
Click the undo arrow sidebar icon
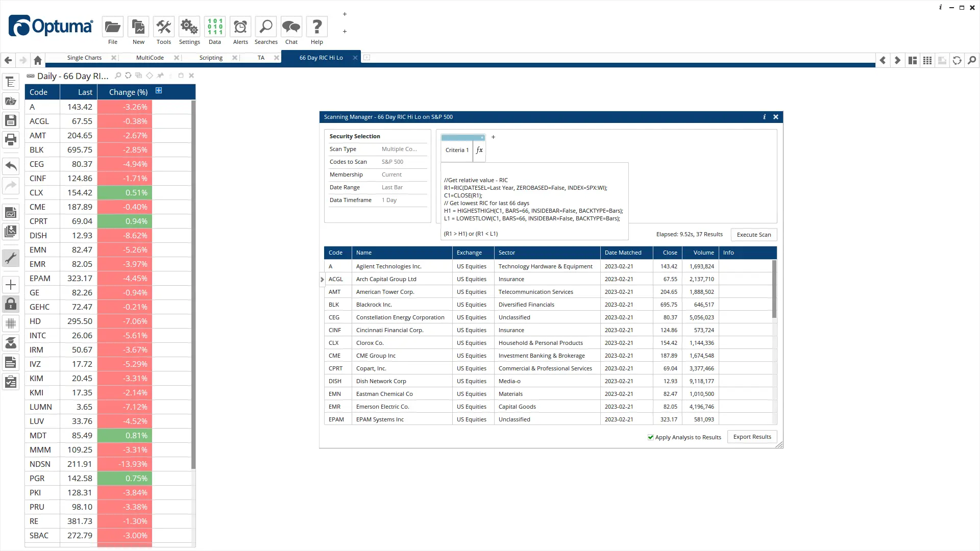pyautogui.click(x=11, y=166)
